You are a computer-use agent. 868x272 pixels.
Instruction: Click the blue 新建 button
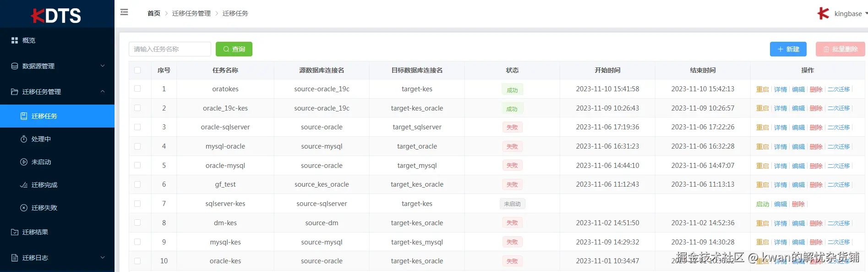[788, 49]
